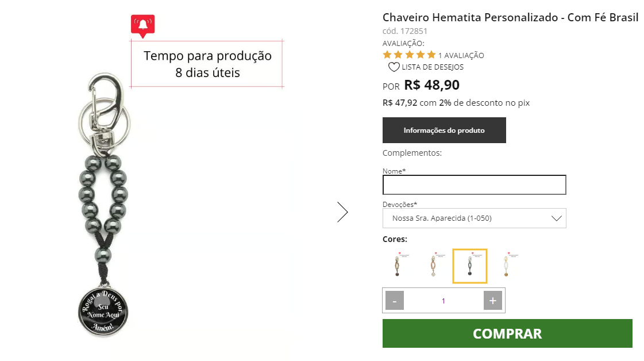Click the fifth rating star
644x361 pixels.
pos(431,55)
